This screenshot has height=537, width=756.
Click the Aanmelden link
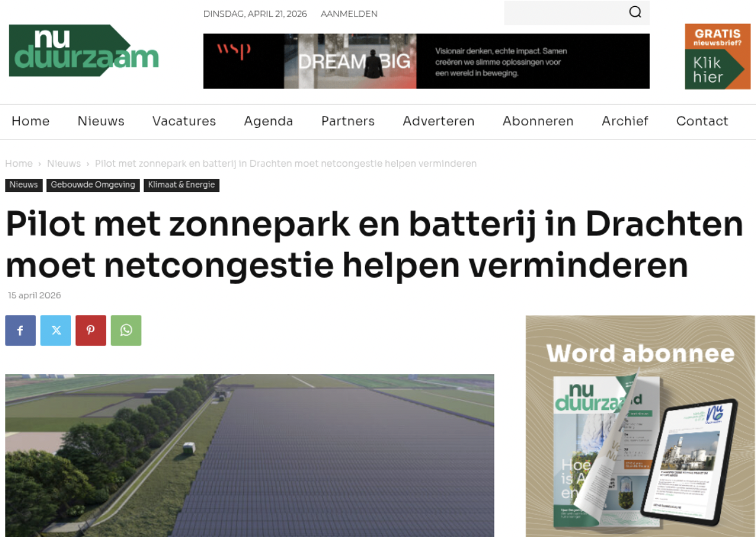coord(349,14)
